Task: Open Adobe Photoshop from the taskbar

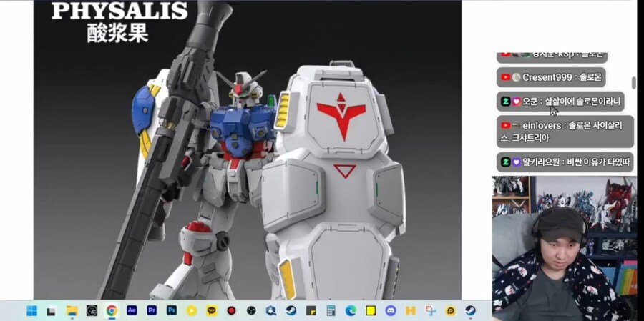Action: [x=172, y=311]
